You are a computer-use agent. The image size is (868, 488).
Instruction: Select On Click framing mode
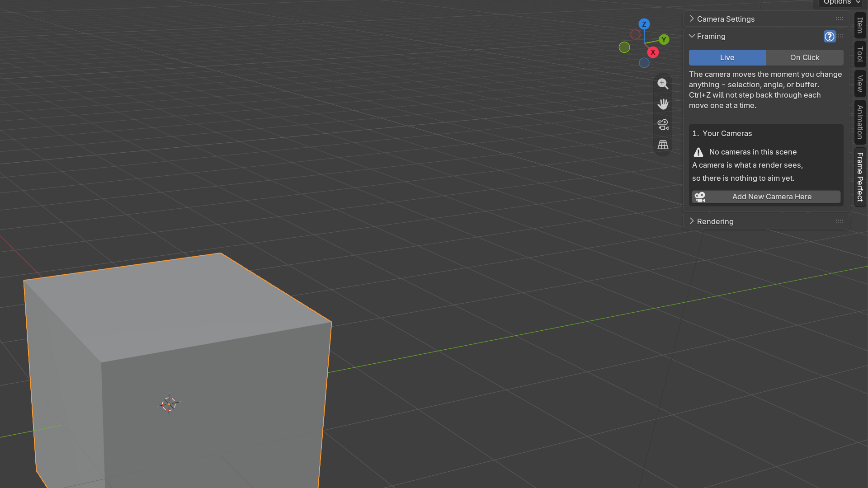[805, 57]
